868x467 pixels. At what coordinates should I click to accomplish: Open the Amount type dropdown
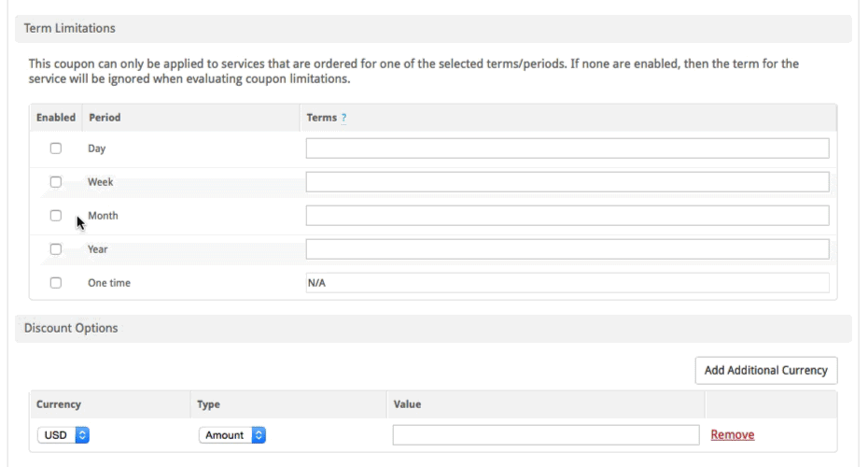[232, 435]
